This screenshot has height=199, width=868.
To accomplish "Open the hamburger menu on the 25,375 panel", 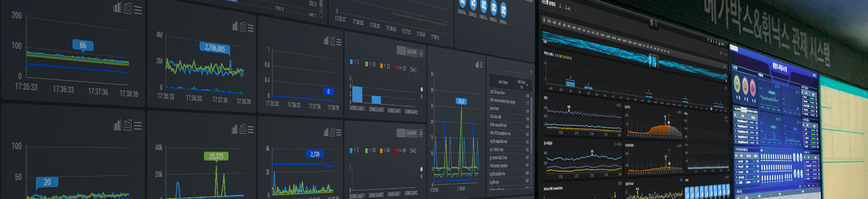I will 250,130.
